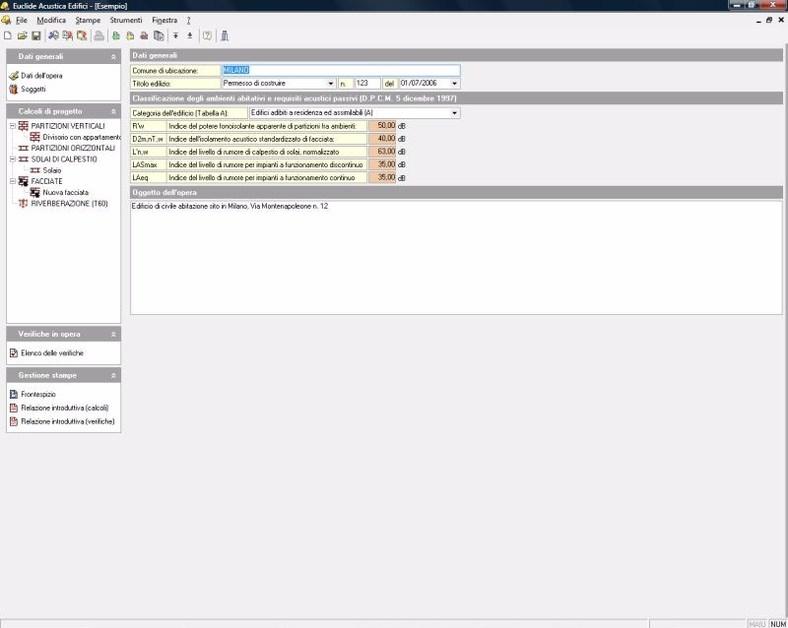Open the Titolo edilizio dropdown
The width and height of the screenshot is (788, 628).
click(x=331, y=83)
